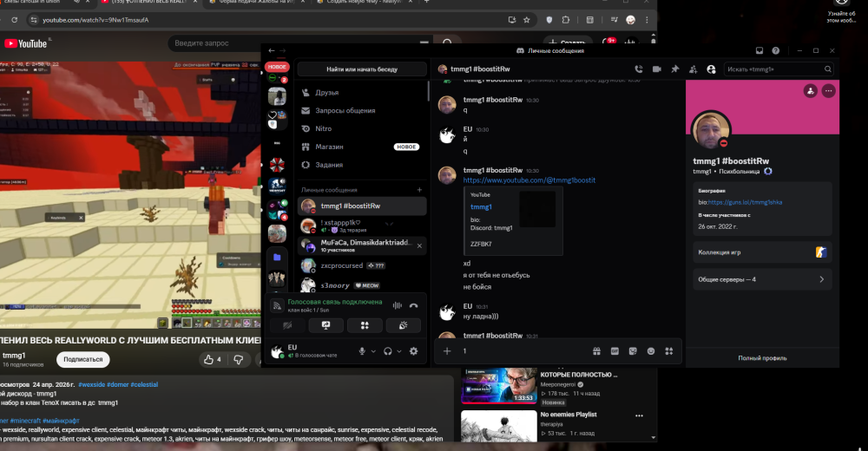Open the Задания quests page
Viewport: 868px width, 451px height.
[x=362, y=165]
